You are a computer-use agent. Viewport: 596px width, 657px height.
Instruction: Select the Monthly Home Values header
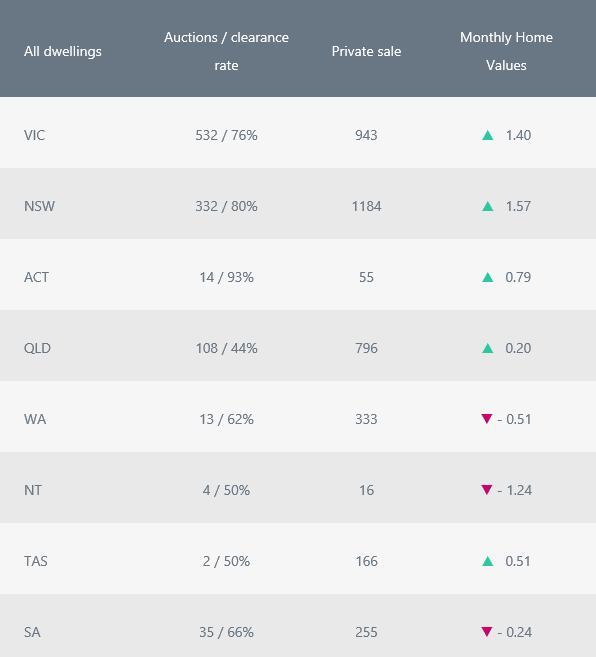(x=506, y=51)
